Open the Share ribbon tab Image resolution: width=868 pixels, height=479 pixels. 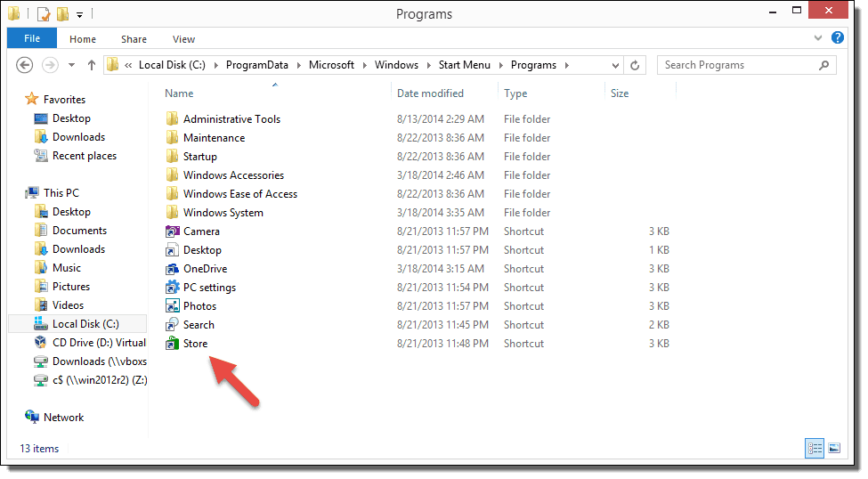tap(134, 39)
